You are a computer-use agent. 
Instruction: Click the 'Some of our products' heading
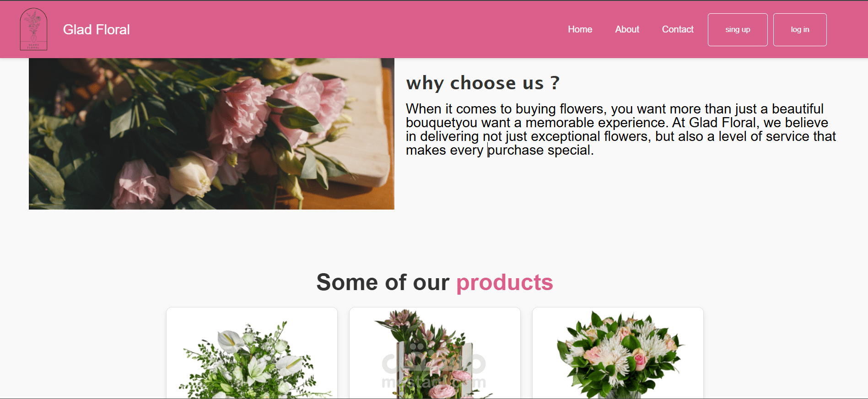435,282
